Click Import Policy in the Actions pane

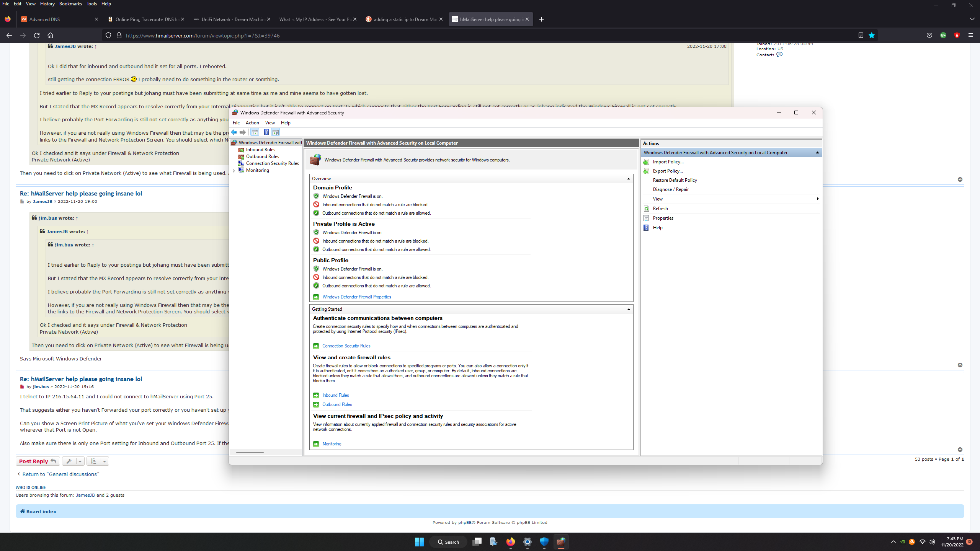point(668,162)
